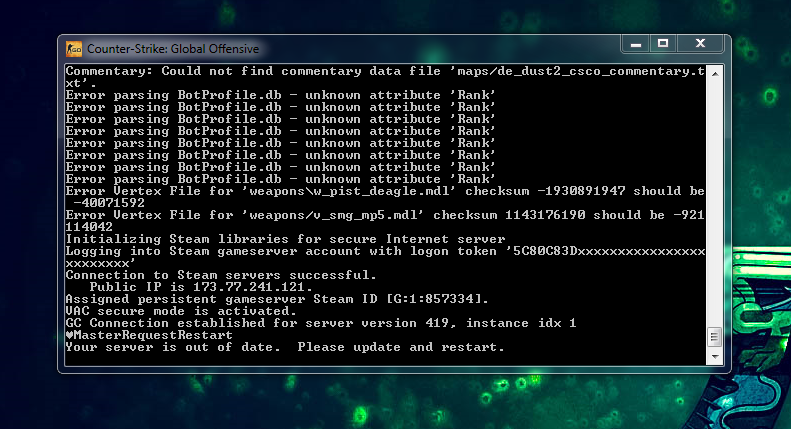
Task: Click the persistent gameserver Steam ID line
Action: (x=277, y=299)
